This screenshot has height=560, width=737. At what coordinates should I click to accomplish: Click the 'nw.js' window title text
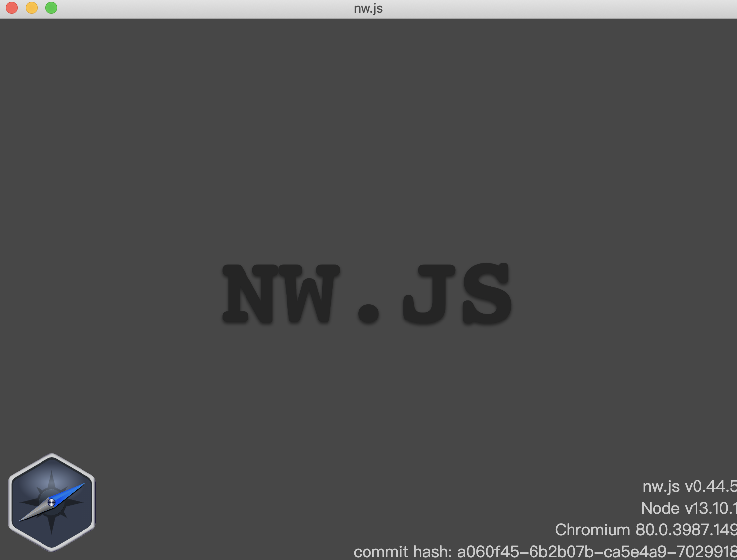(x=368, y=8)
